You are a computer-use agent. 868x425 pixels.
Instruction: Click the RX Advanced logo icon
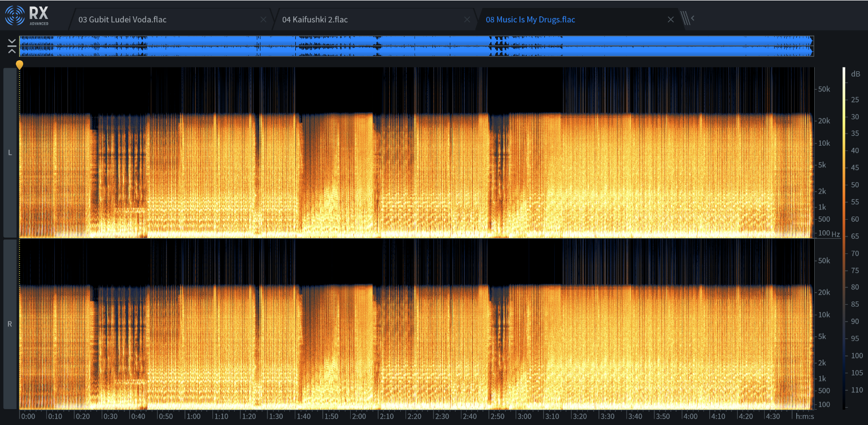point(15,16)
